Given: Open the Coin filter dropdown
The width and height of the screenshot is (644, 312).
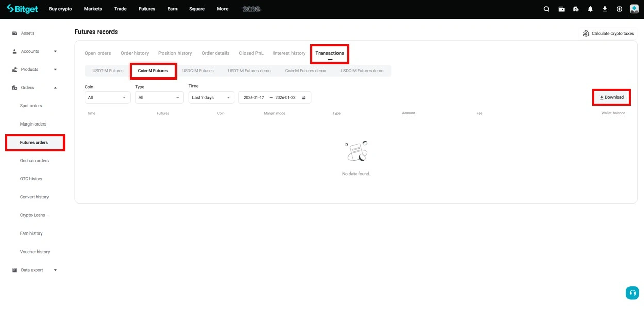Looking at the screenshot, I should click(x=107, y=98).
